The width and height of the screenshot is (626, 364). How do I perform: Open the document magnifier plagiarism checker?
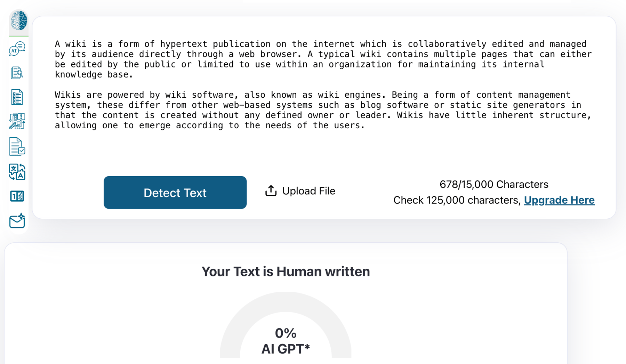point(17,73)
